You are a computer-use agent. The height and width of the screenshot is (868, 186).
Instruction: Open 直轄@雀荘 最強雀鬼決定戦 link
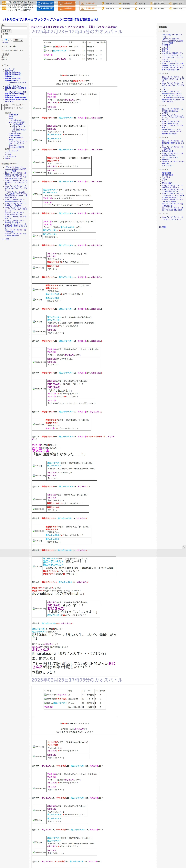15,98
